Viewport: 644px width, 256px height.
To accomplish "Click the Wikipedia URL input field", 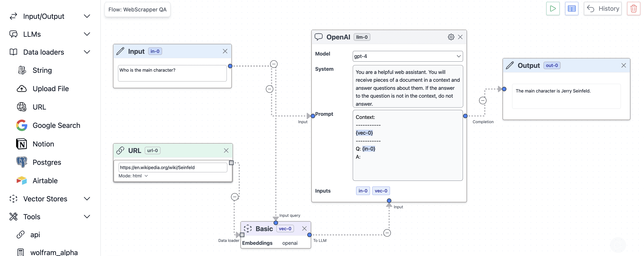I will point(172,167).
